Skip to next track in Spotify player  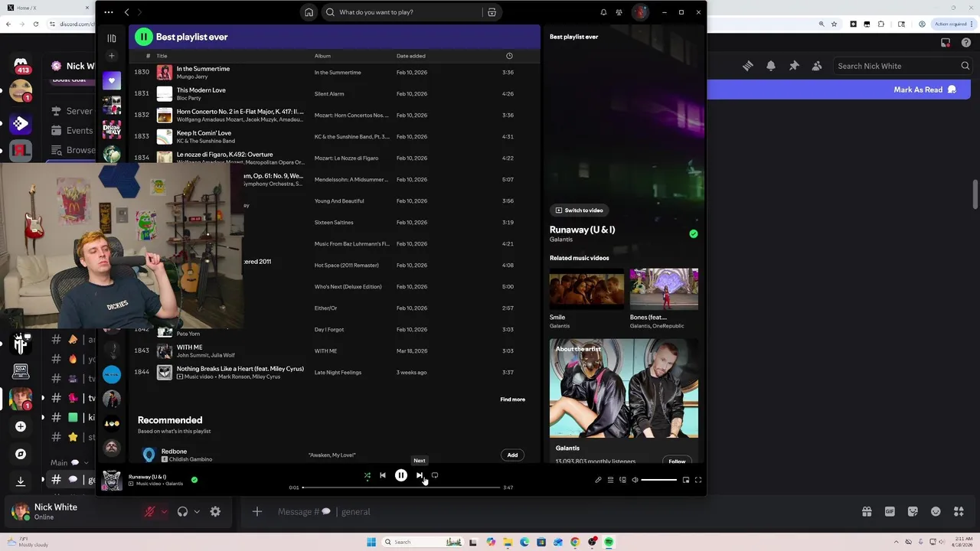pos(420,475)
